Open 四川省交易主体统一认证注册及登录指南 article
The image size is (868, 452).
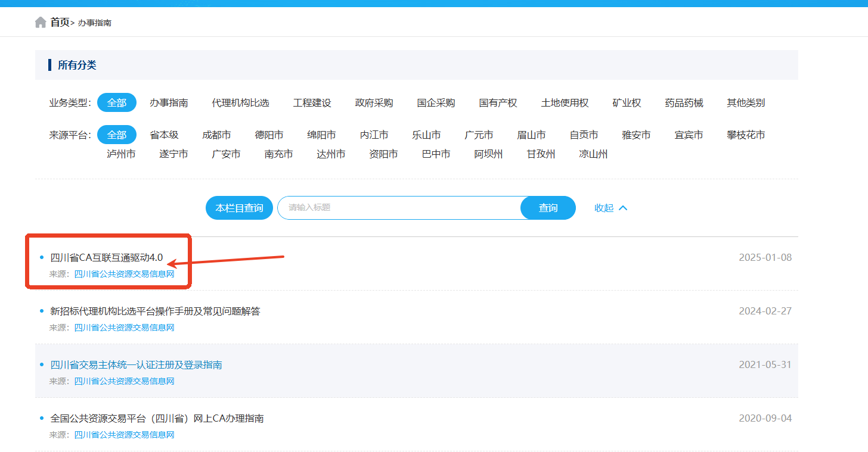tap(136, 364)
